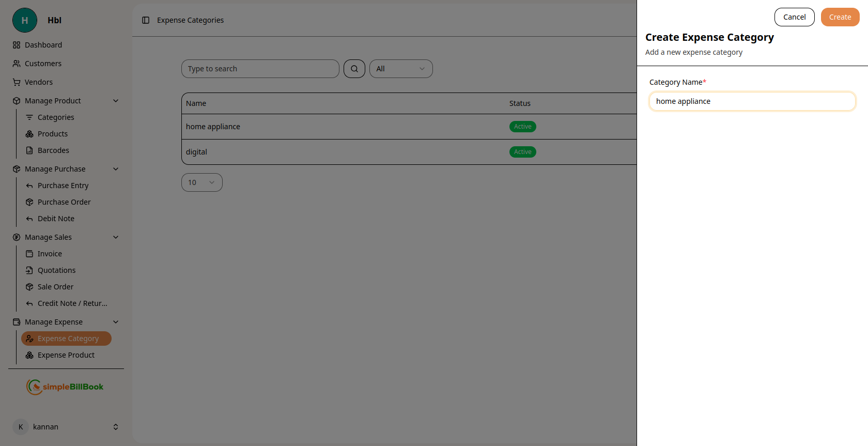Click the Dashboard grid icon
Image resolution: width=868 pixels, height=446 pixels.
tap(17, 45)
